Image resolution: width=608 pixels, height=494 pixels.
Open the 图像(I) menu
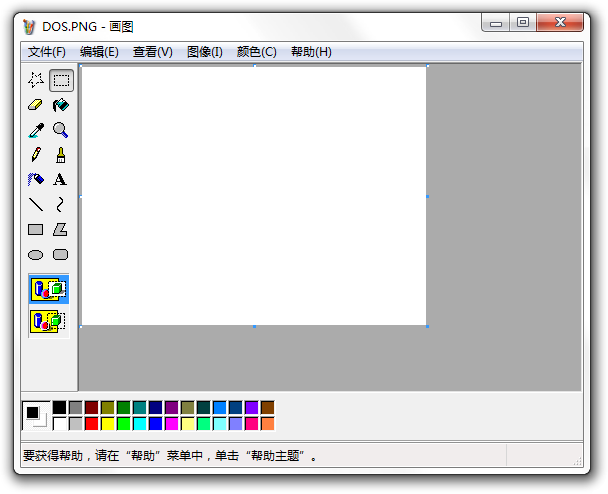204,52
